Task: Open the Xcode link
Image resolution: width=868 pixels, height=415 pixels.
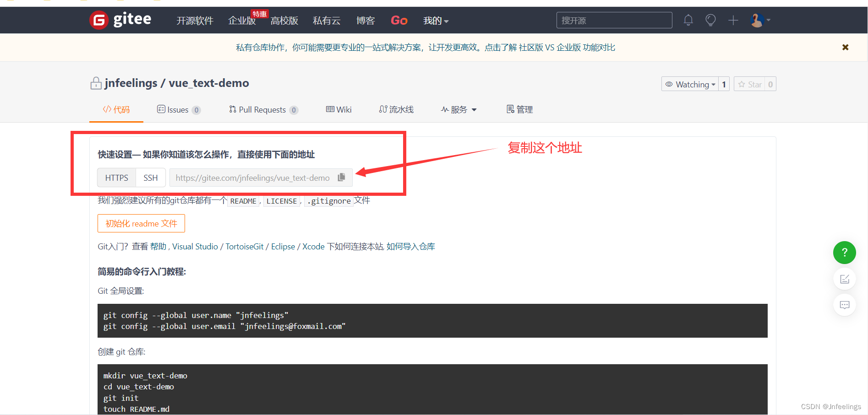Action: (313, 247)
